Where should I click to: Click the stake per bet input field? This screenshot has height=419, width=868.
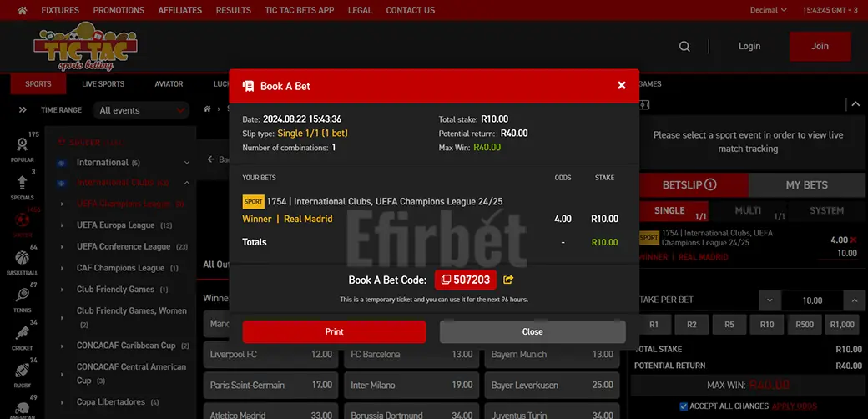point(812,300)
